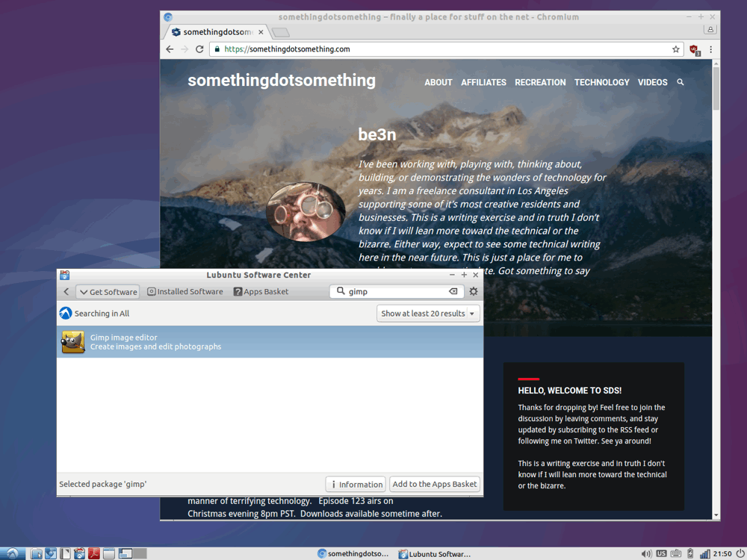Screen dimensions: 747x560
Task: Open a new tab in Chromium
Action: [x=281, y=32]
